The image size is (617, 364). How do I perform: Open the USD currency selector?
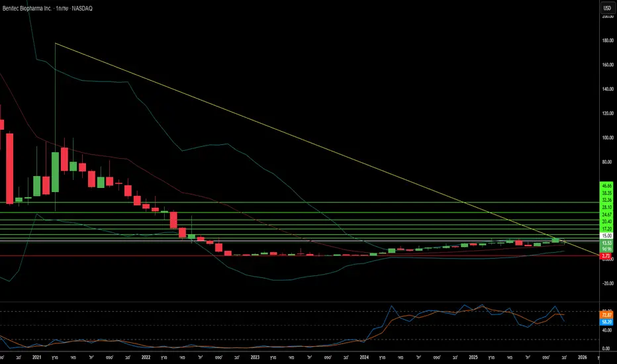(x=606, y=7)
